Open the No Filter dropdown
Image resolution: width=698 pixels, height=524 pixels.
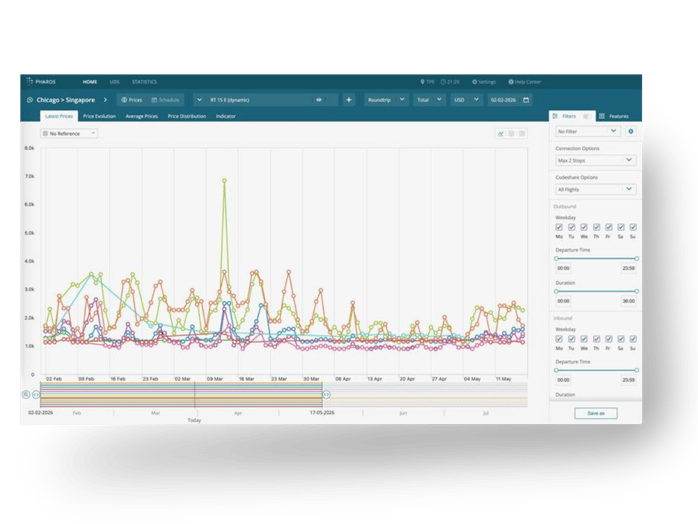tap(588, 131)
